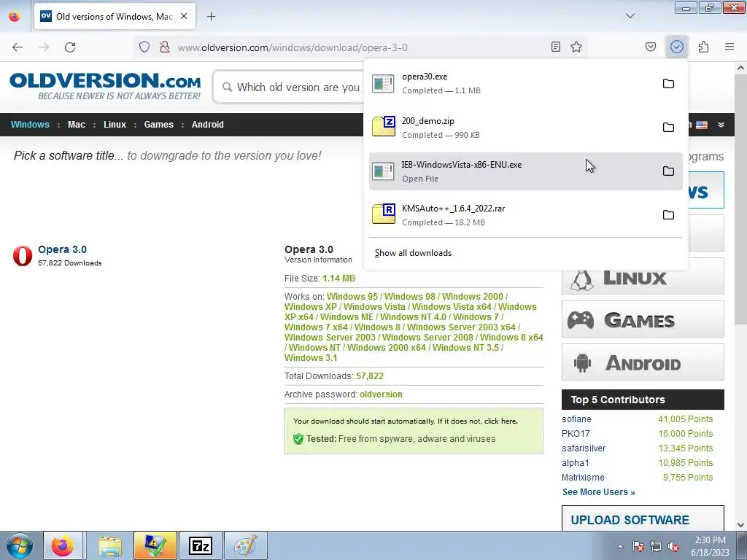Viewport: 747px width, 560px height.
Task: Show opera30.exe in its folder
Action: coord(668,84)
